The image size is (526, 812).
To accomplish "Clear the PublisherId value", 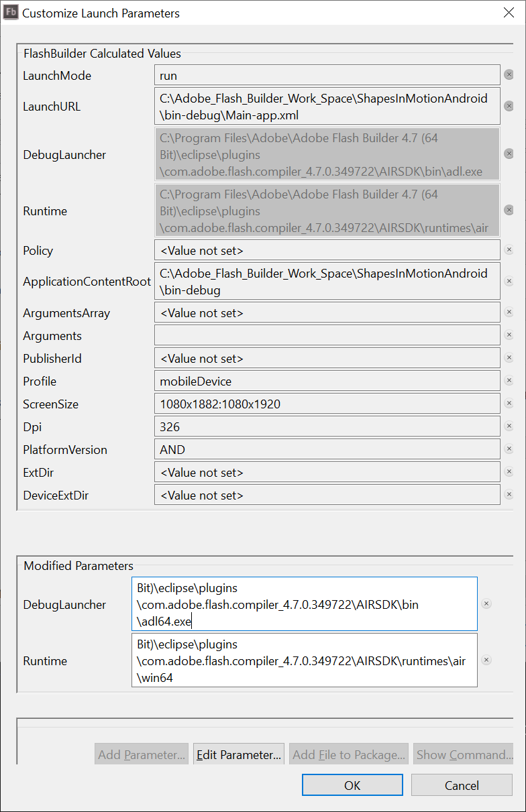I will click(509, 357).
